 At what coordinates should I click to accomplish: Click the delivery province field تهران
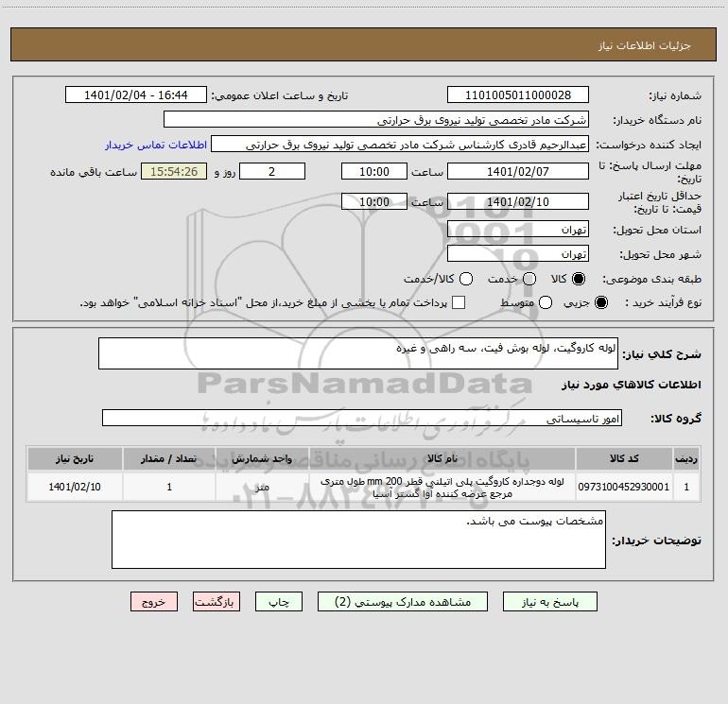click(518, 229)
